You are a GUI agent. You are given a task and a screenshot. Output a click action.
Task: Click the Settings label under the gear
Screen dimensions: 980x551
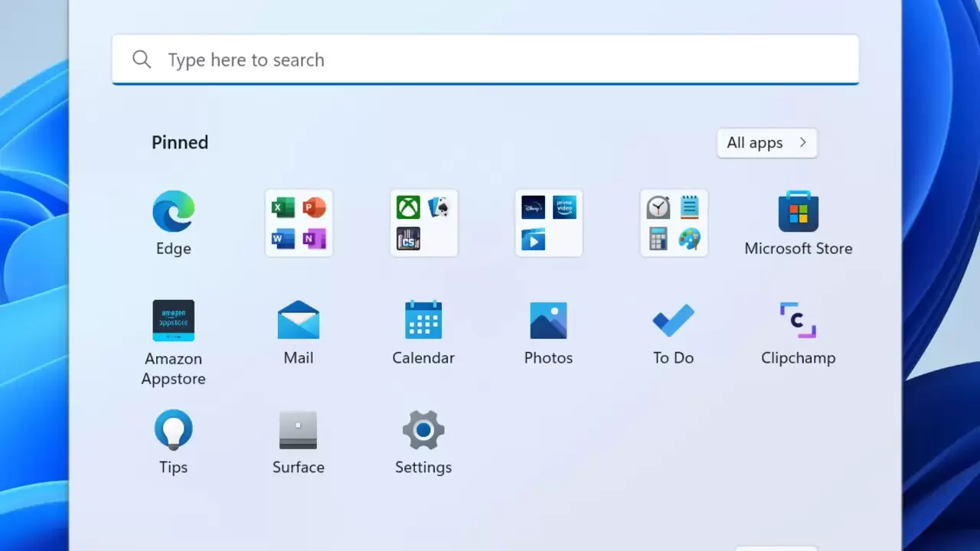(423, 468)
